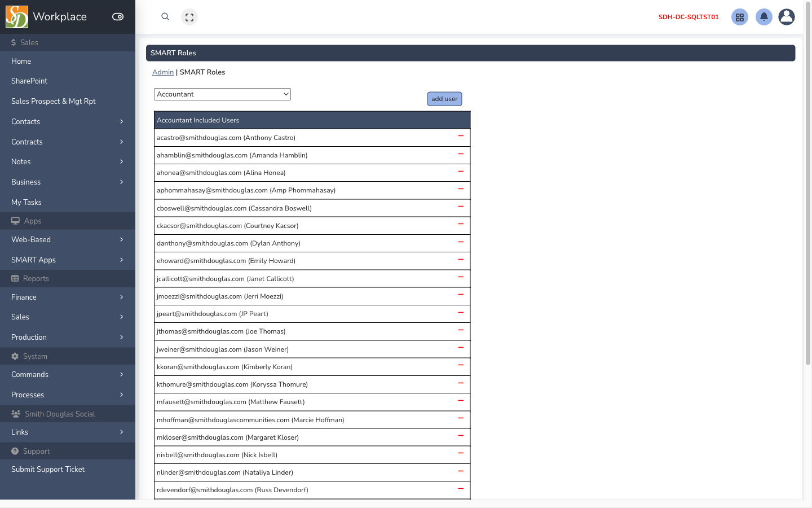The height and width of the screenshot is (508, 812).
Task: Remove Amp Phommahasay with minus icon
Action: point(461,189)
